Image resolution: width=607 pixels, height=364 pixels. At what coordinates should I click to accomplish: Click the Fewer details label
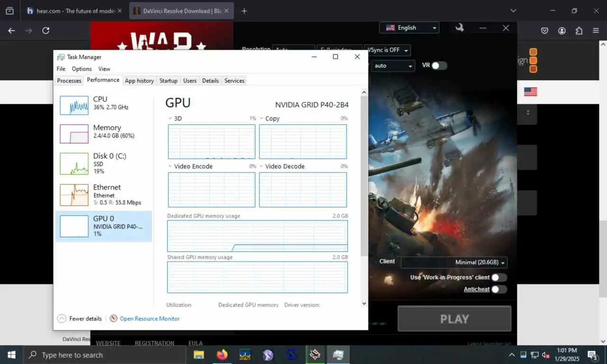point(85,318)
